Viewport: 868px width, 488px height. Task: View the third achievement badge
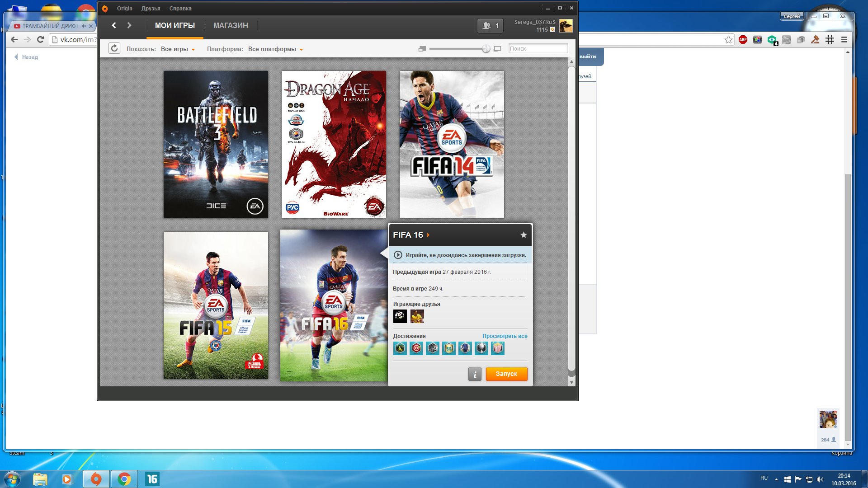433,348
